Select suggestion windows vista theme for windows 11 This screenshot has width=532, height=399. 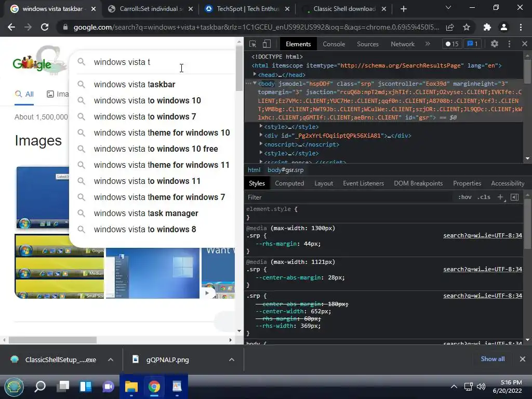click(152, 165)
